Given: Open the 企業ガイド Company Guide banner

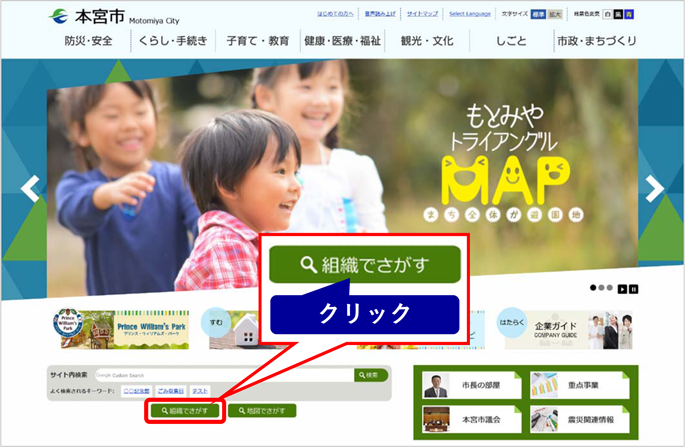Looking at the screenshot, I should [x=565, y=329].
